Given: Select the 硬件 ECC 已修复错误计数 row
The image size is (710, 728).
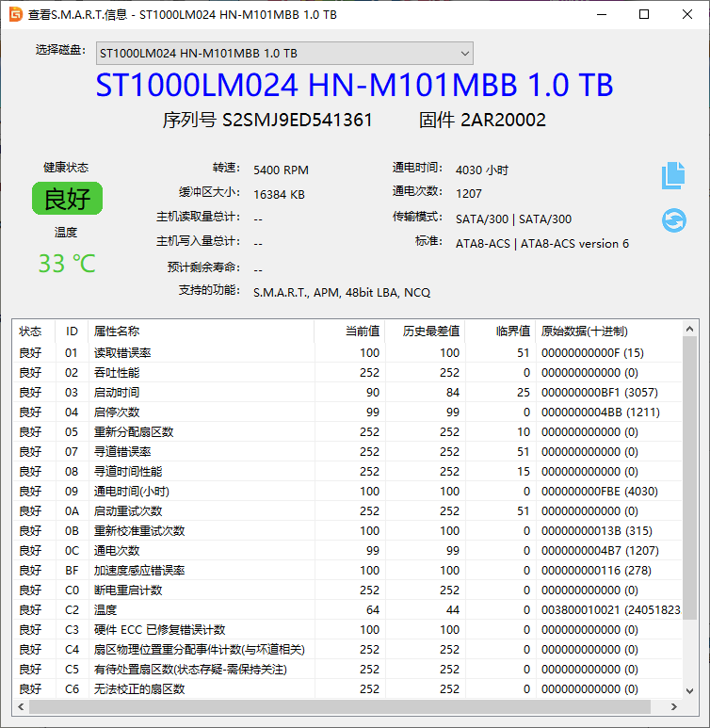Looking at the screenshot, I should (x=347, y=629).
